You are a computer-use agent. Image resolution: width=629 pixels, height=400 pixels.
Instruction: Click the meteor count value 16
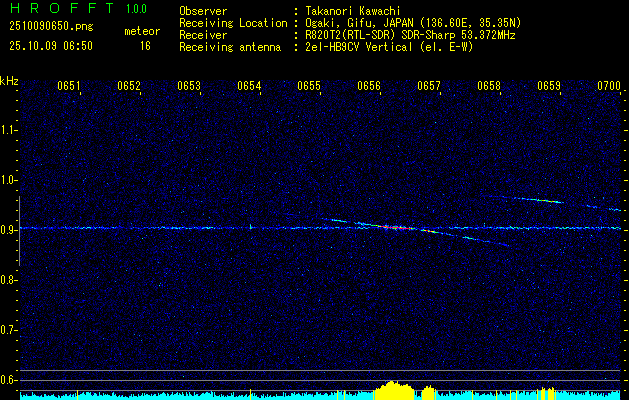145,46
